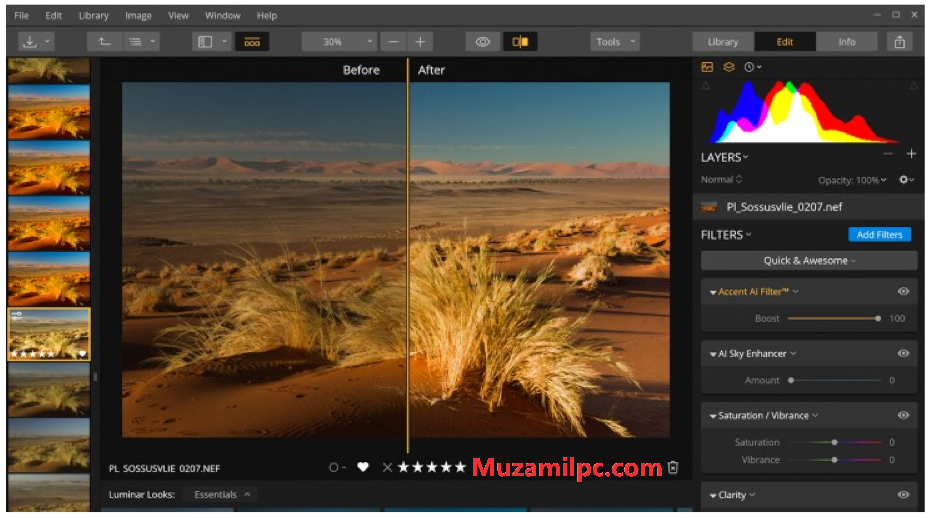Viewport: 933px width, 518px height.
Task: Click the zoom in plus button
Action: click(420, 42)
